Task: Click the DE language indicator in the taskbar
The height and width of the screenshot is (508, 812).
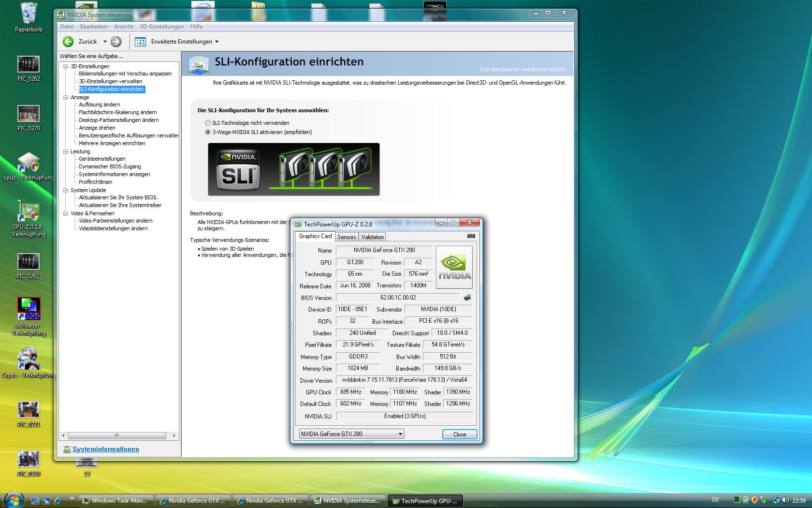Action: pyautogui.click(x=715, y=500)
